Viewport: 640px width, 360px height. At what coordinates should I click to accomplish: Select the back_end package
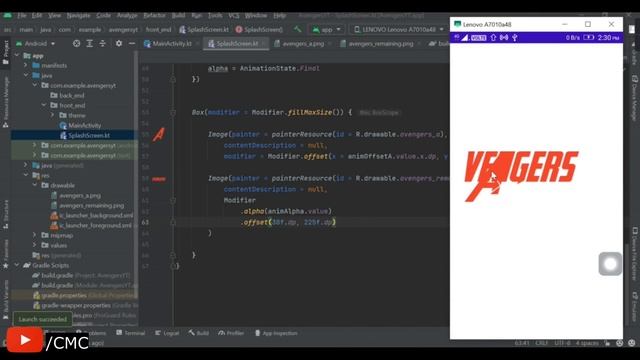click(72, 95)
